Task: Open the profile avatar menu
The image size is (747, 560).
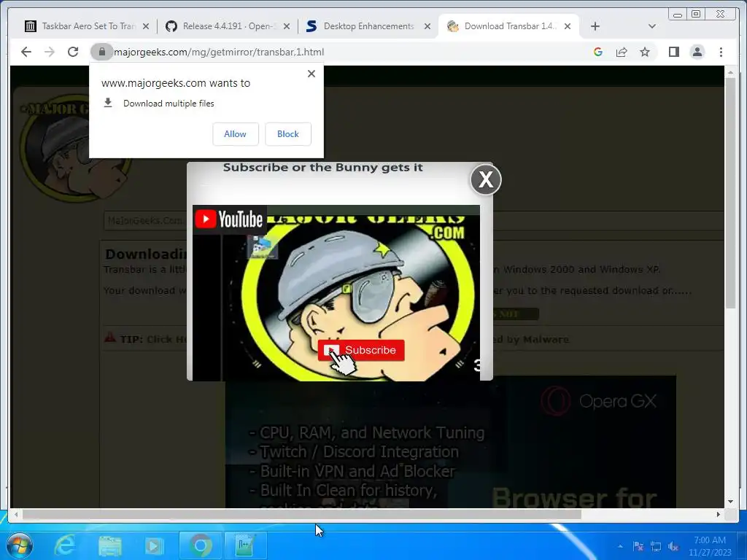Action: pos(697,52)
